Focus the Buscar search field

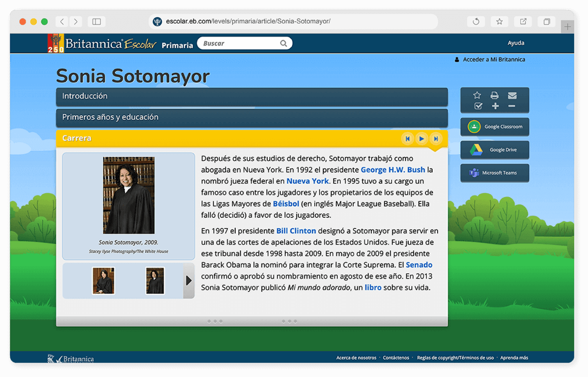click(x=244, y=43)
